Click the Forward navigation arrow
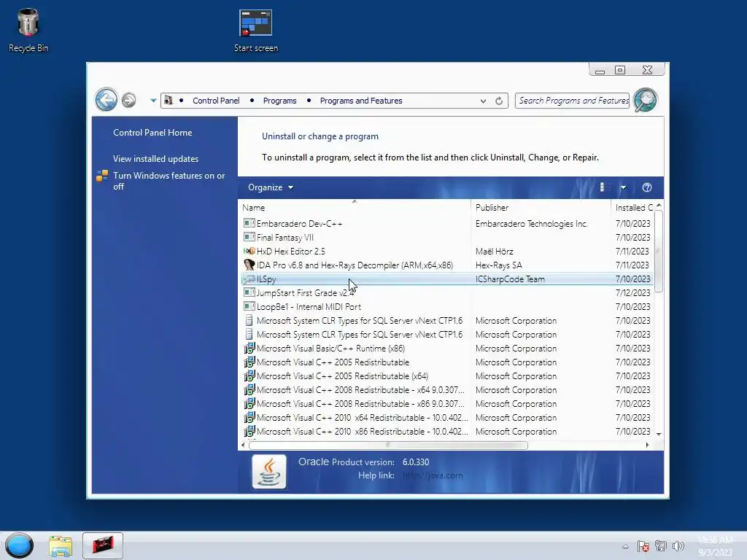 pos(128,100)
